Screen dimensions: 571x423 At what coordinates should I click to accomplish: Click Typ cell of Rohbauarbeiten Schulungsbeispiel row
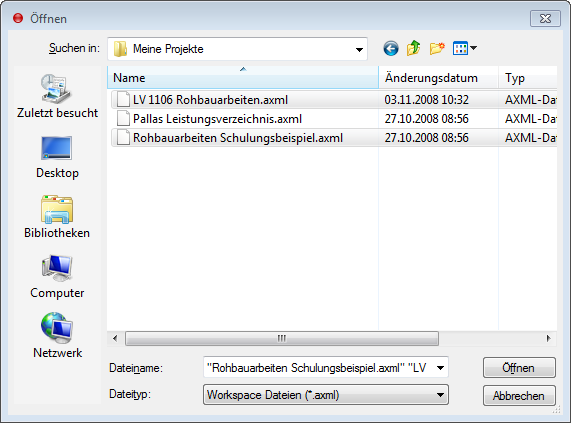click(531, 138)
